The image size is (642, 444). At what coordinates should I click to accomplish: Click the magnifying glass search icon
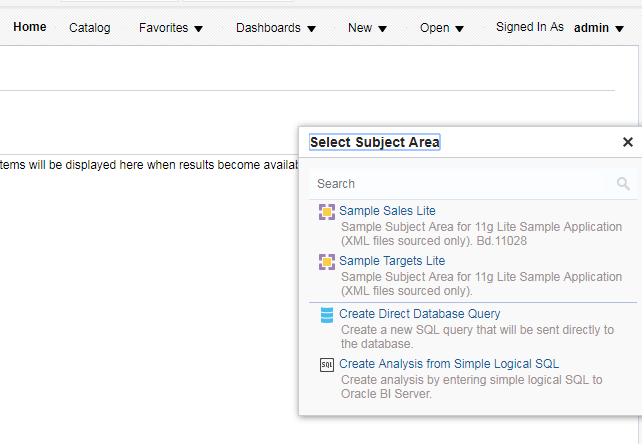tap(623, 184)
